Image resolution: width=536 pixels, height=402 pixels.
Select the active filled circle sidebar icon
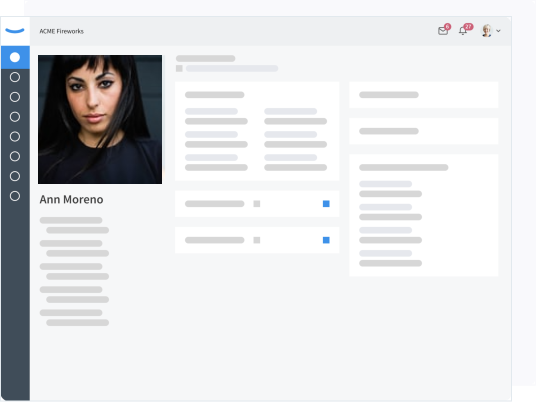coord(15,57)
